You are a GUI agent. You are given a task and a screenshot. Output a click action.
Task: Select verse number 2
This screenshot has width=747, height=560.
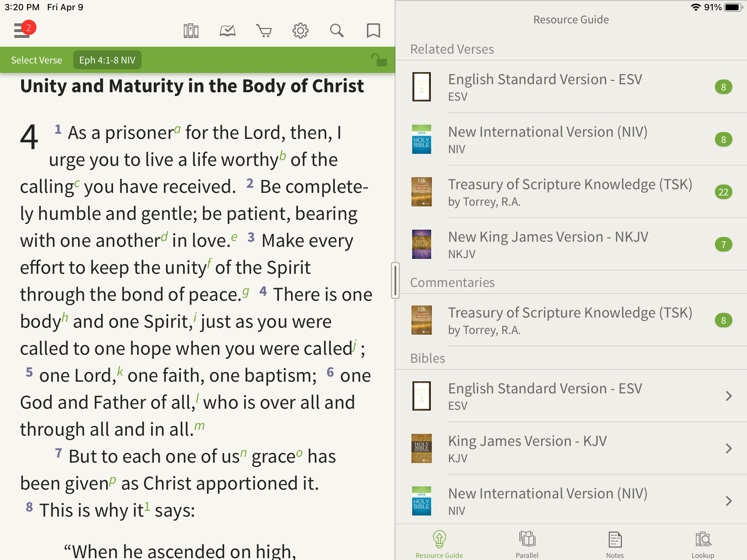pyautogui.click(x=250, y=183)
